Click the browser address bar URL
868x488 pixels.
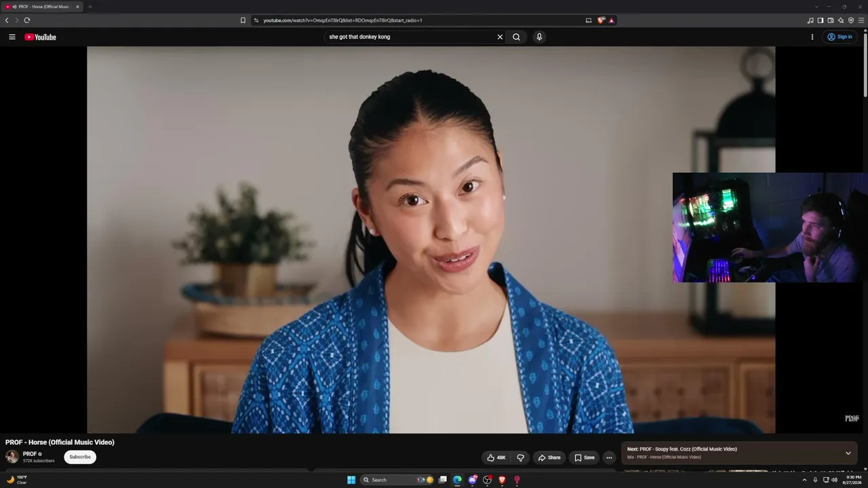(x=342, y=20)
